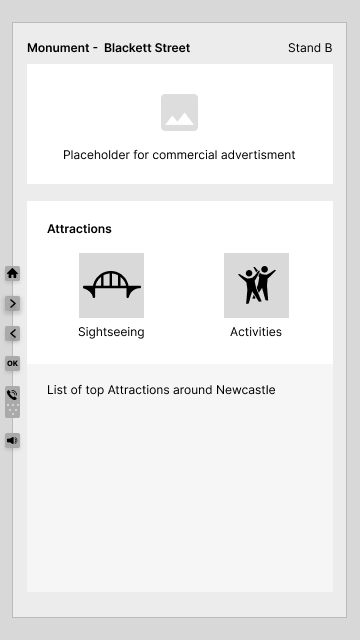The width and height of the screenshot is (360, 640).
Task: Select the Sightseeing text label
Action: 111,332
